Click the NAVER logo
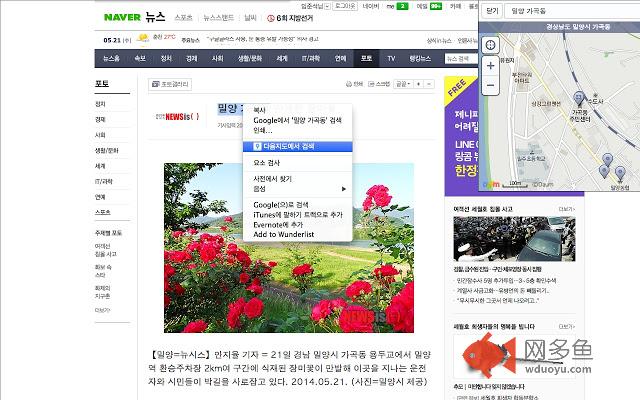 (122, 17)
